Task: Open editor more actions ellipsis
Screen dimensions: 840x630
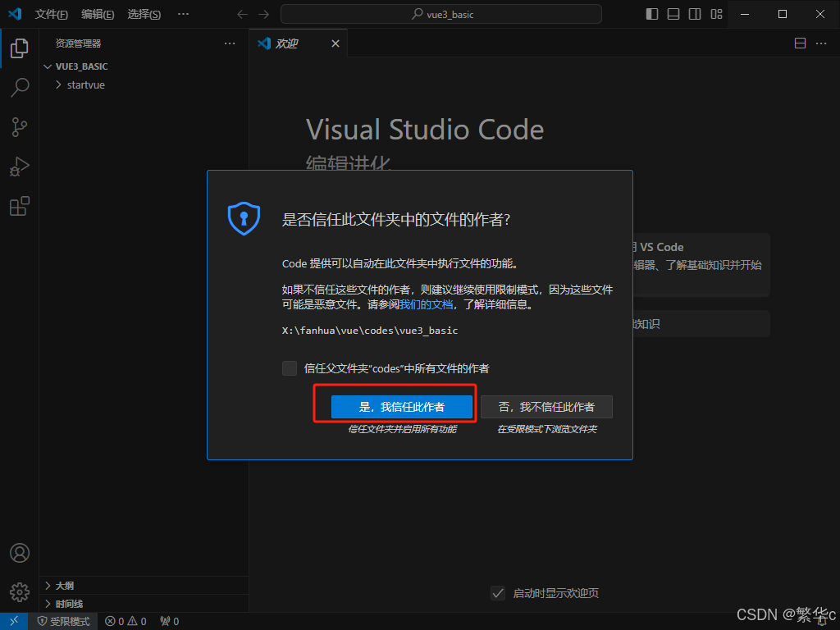Action: [820, 43]
